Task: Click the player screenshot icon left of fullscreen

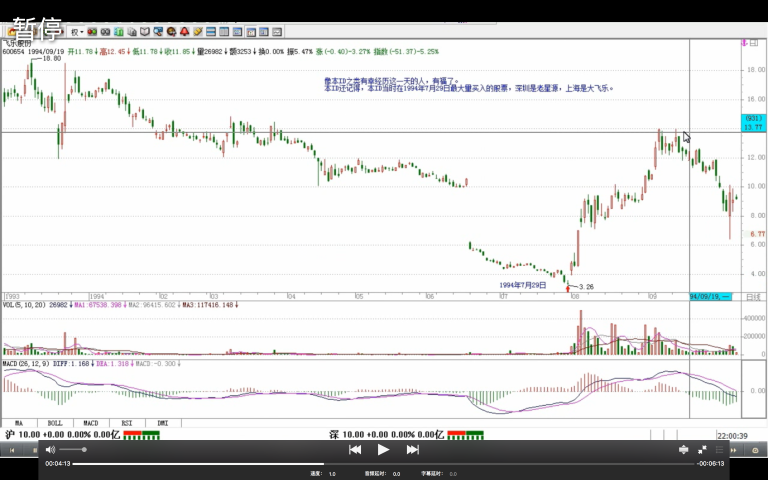Action: coord(684,450)
